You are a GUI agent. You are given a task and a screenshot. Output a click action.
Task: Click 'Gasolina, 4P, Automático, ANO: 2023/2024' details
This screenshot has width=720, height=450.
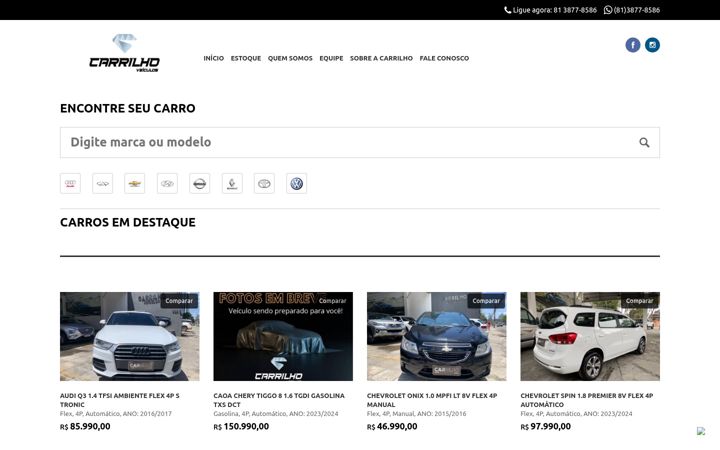coord(276,414)
